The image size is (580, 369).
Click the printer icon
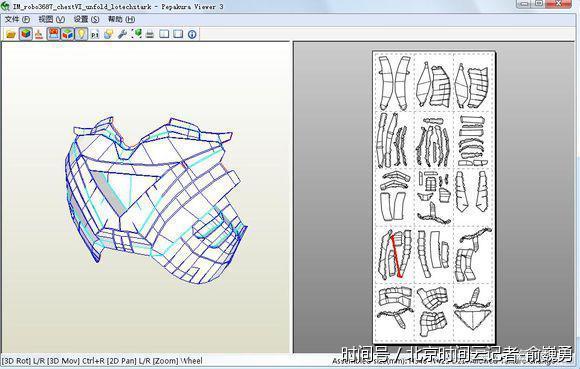(150, 34)
